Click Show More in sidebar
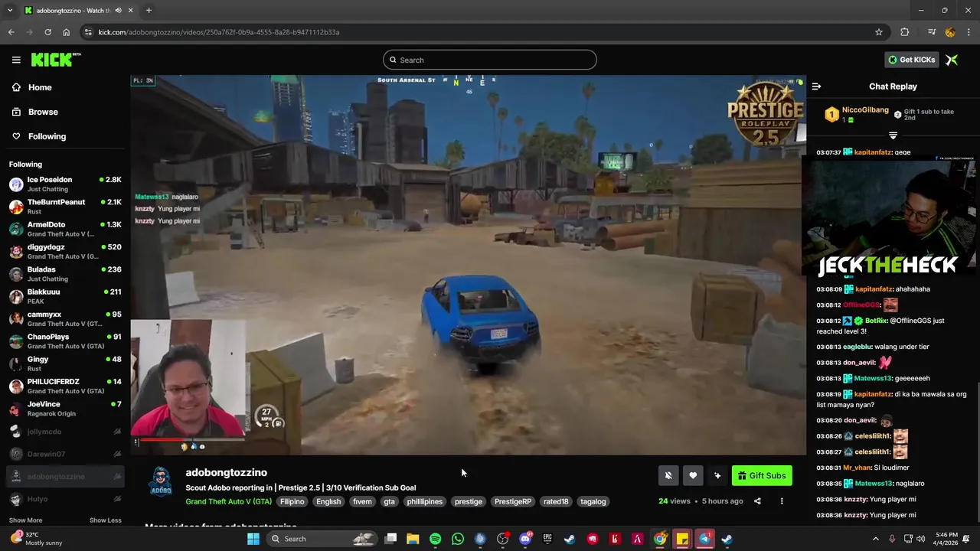 pyautogui.click(x=25, y=520)
